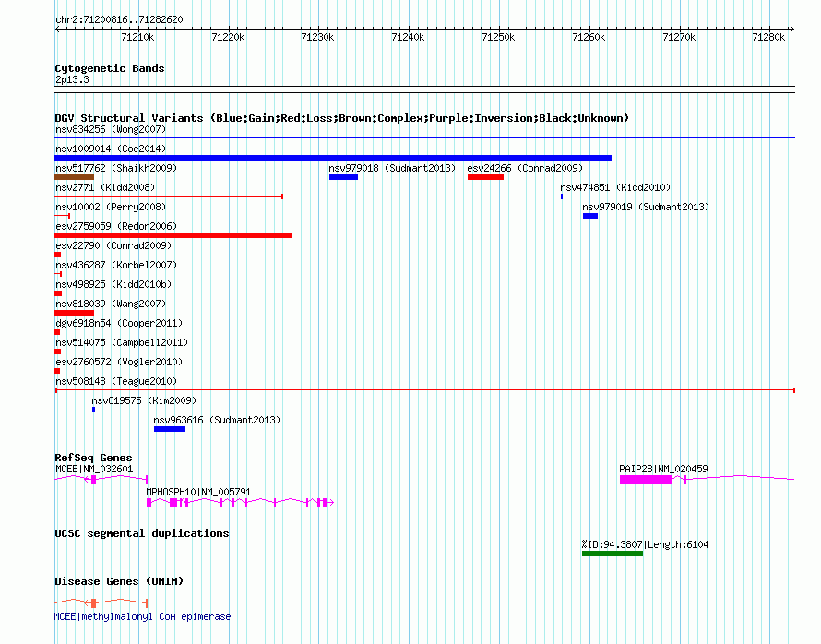Click the nsv498925 (Kidd2010b) label
The width and height of the screenshot is (821, 644).
pyautogui.click(x=113, y=284)
